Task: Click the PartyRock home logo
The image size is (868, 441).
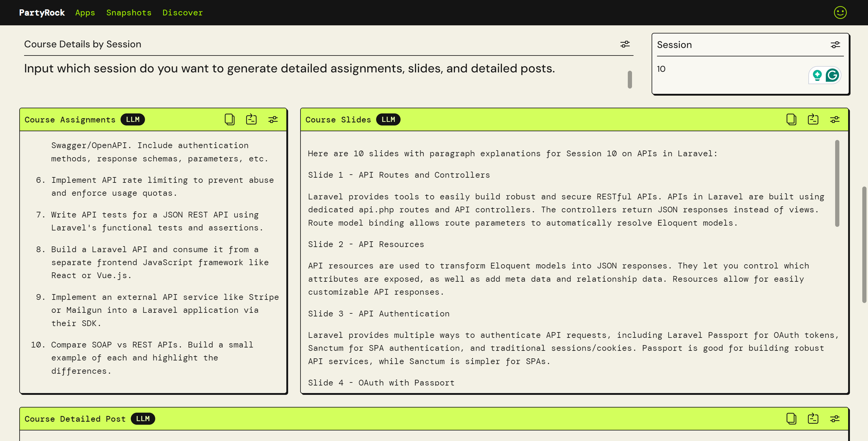Action: coord(42,12)
